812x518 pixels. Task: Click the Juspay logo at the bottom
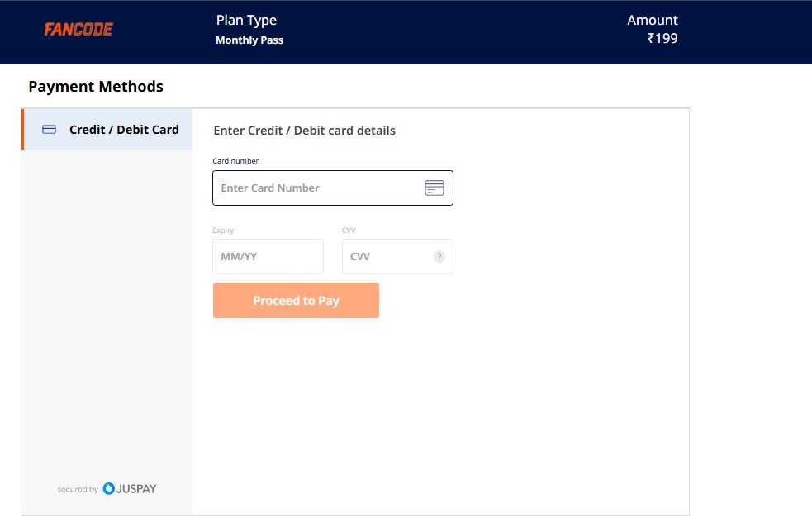pos(130,488)
